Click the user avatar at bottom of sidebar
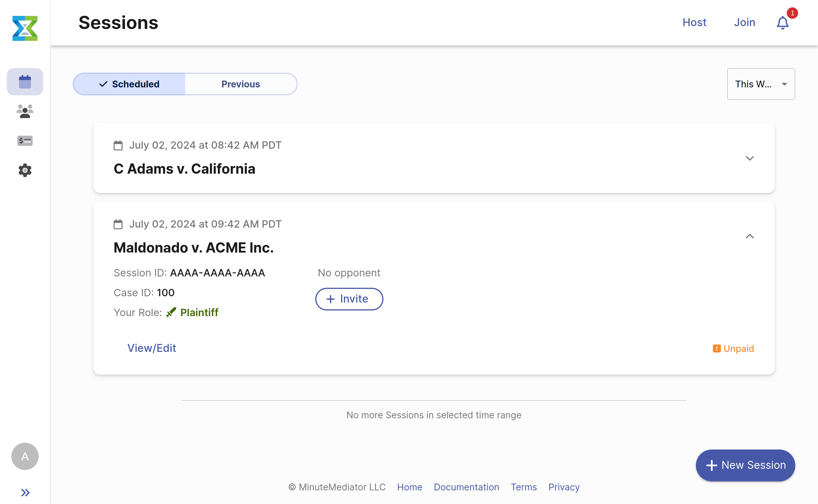Viewport: 818px width, 504px height. point(25,456)
